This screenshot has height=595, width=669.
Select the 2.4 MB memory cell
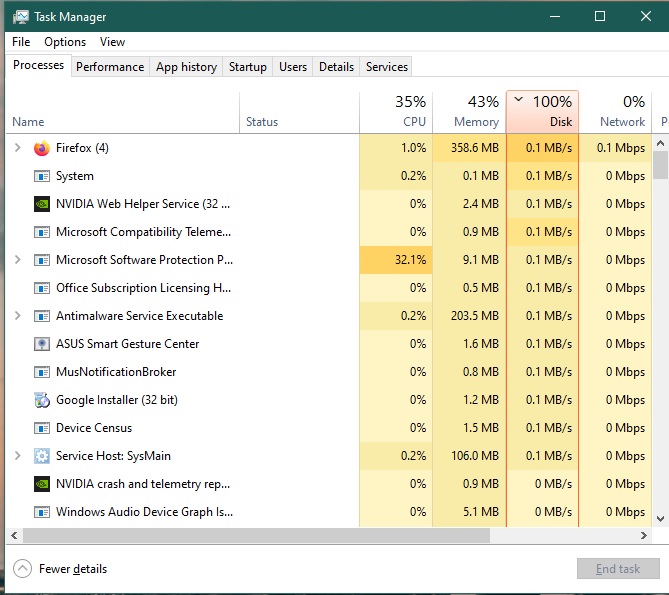point(469,204)
